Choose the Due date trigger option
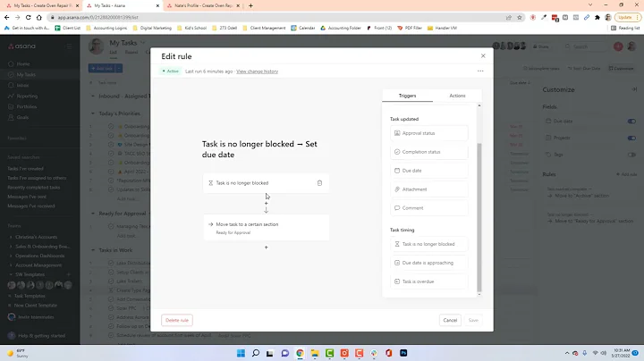The image size is (644, 361). point(428,171)
